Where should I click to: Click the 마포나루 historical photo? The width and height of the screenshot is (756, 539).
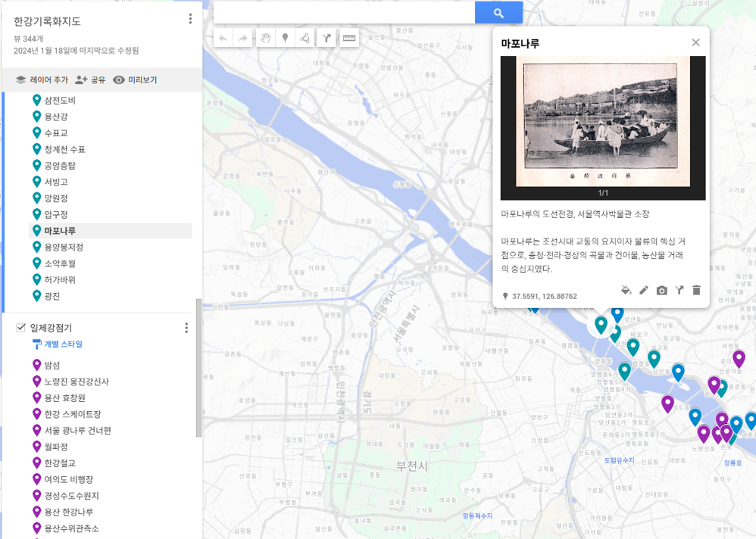pos(603,122)
